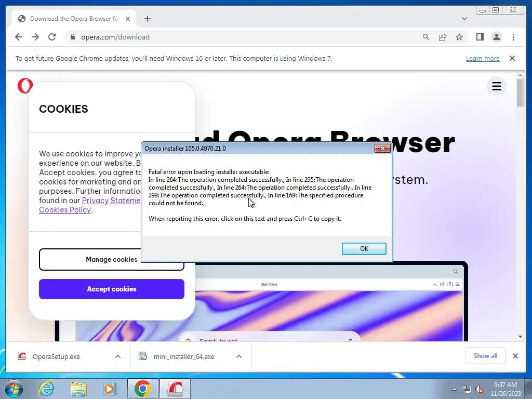This screenshot has height=399, width=532.
Task: Open Windows Media Player from taskbar
Action: pyautogui.click(x=110, y=389)
